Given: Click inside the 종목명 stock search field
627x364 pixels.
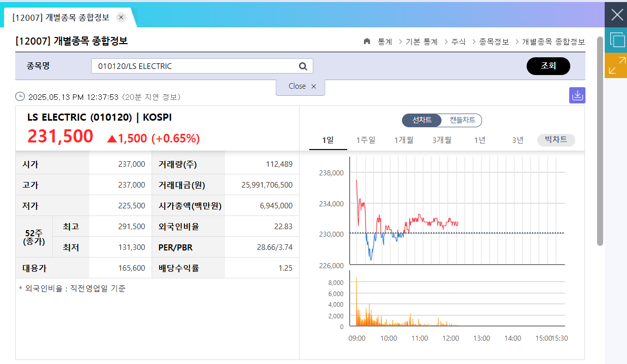Looking at the screenshot, I should point(193,66).
